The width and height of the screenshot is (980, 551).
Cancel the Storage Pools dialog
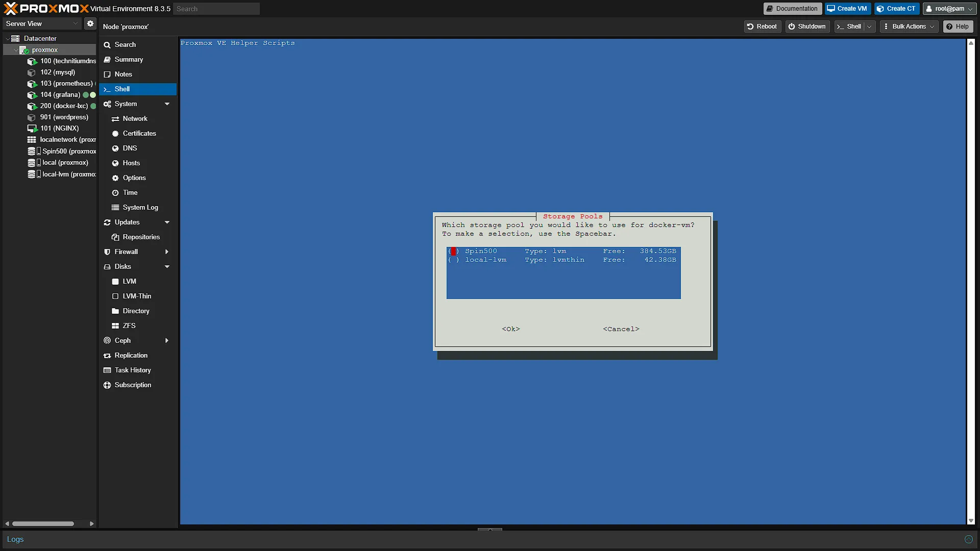tap(621, 329)
